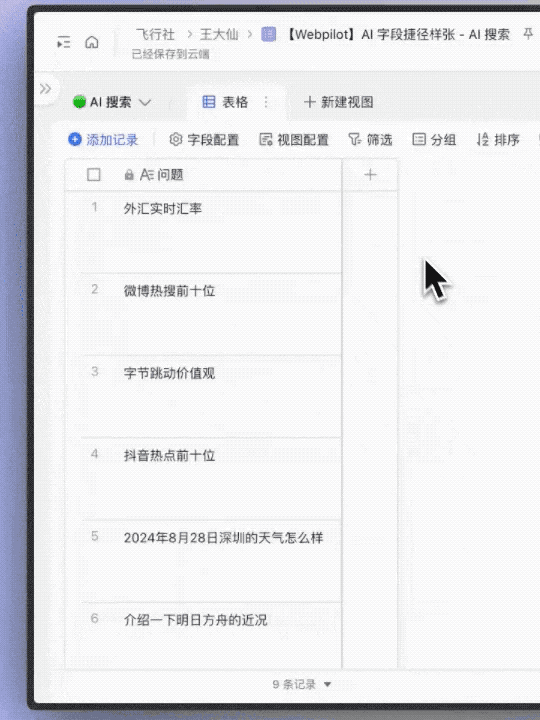Open 视图配置 view settings
This screenshot has width=540, height=720.
coord(294,140)
